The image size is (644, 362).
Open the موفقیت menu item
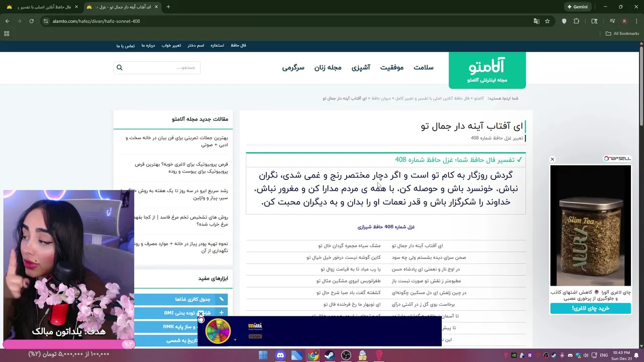[391, 67]
